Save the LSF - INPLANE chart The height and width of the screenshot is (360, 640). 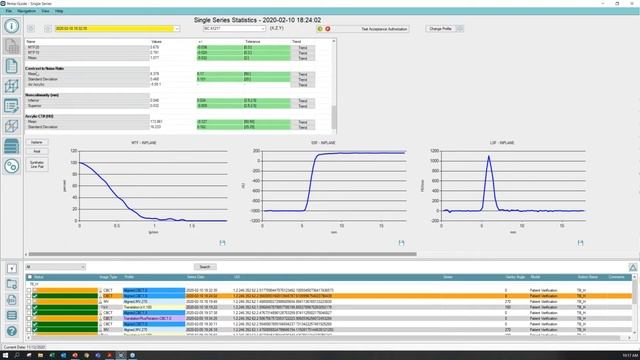pos(580,243)
